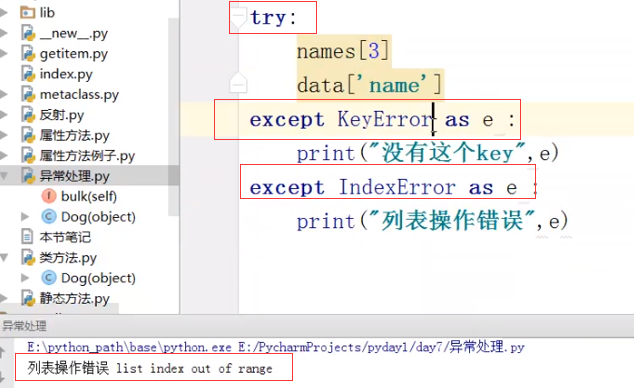Click class icon of Dog(object) under 异常处理.py
This screenshot has width=634, height=388.
[49, 217]
